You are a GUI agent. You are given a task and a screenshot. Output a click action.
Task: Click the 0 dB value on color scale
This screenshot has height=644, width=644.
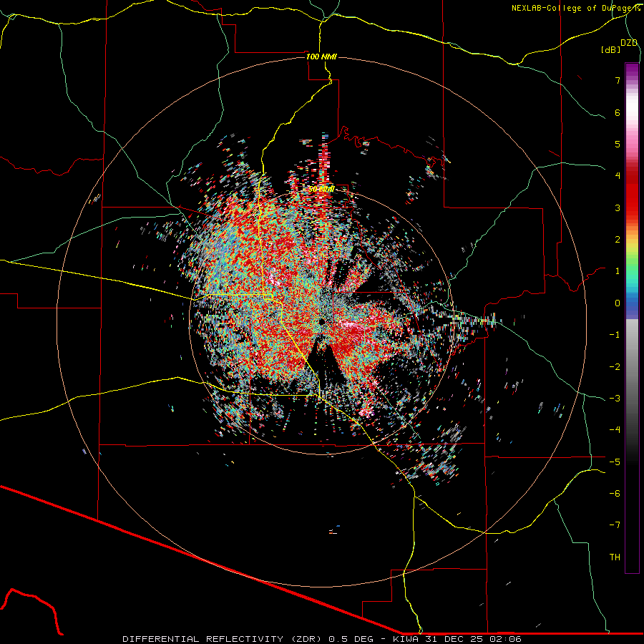(x=618, y=303)
